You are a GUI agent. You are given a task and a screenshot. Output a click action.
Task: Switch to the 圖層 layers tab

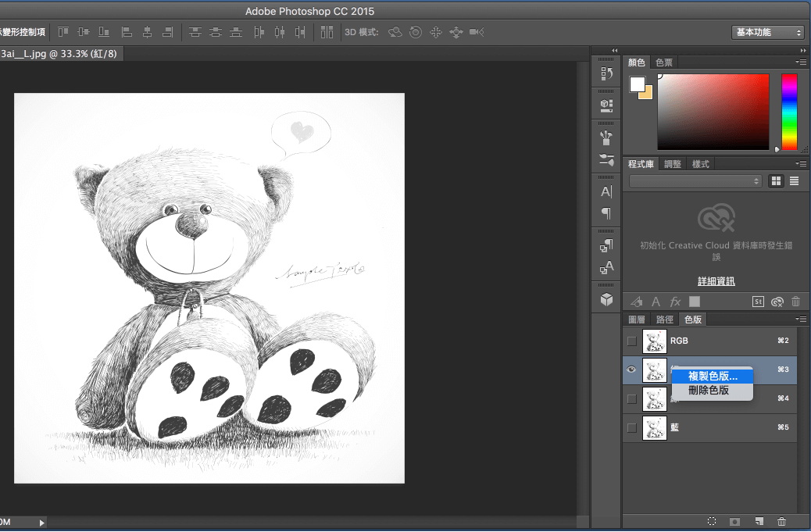637,320
